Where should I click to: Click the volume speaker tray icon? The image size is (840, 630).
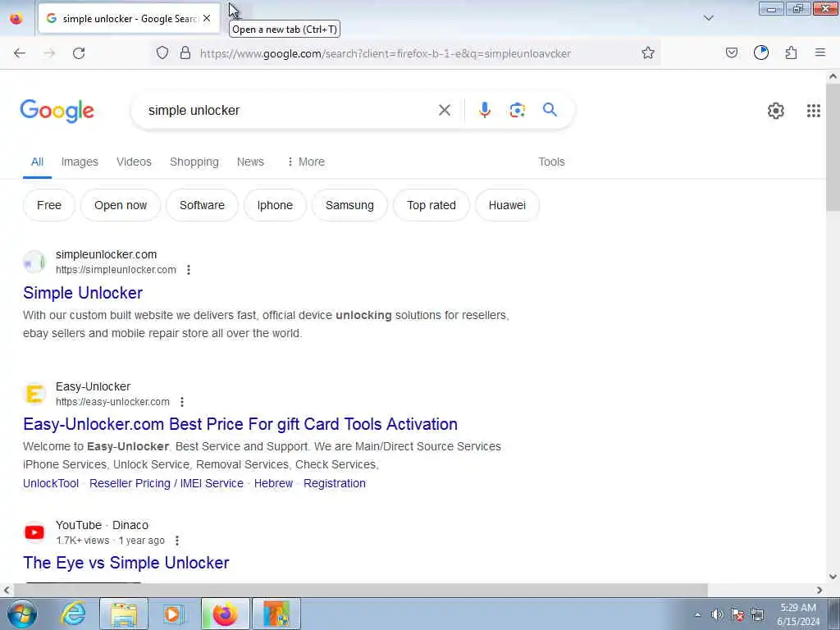[x=717, y=615]
